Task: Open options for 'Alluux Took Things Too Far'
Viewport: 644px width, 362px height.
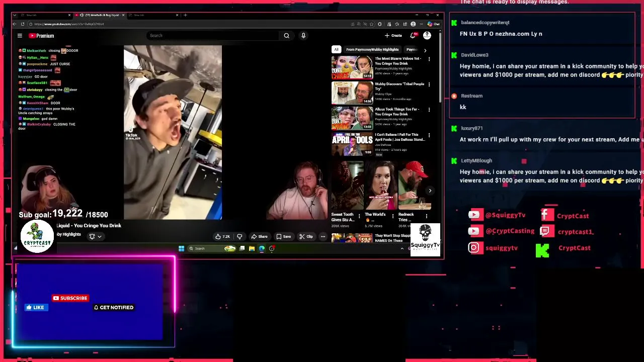Action: pyautogui.click(x=429, y=110)
